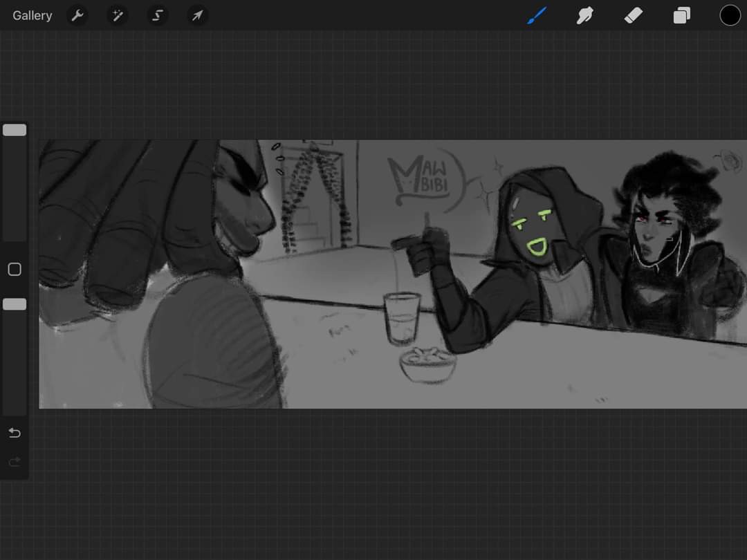This screenshot has height=560, width=747.
Task: Click the brush size slider handle
Action: pyautogui.click(x=15, y=130)
